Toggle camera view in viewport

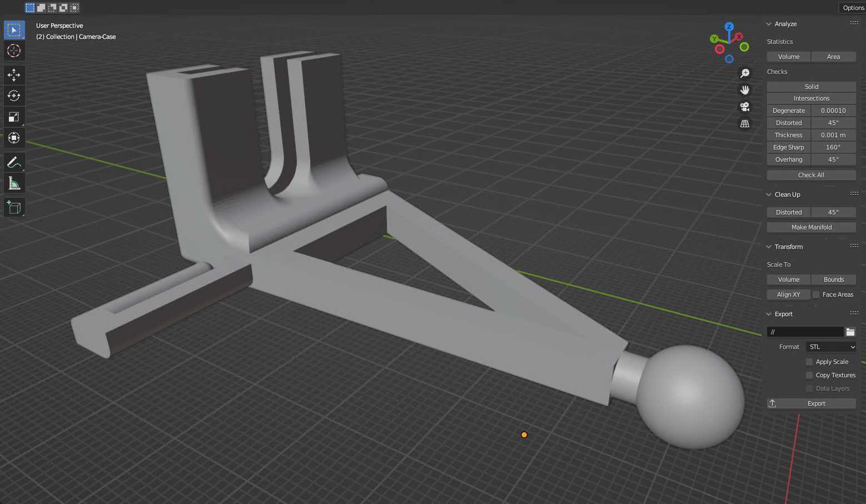click(x=745, y=107)
